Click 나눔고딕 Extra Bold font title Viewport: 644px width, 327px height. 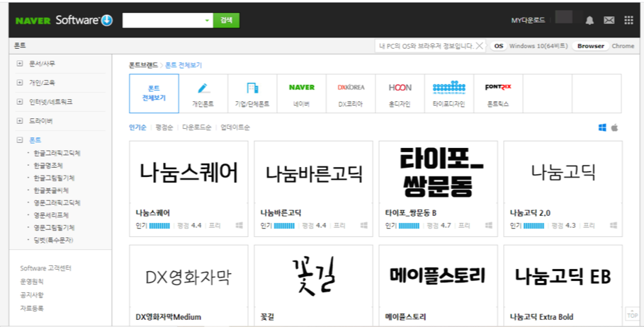pos(541,317)
